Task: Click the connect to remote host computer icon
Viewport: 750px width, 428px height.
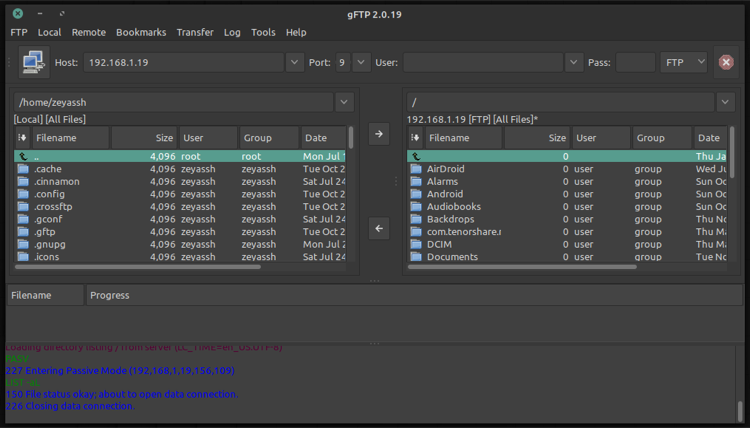Action: point(34,63)
